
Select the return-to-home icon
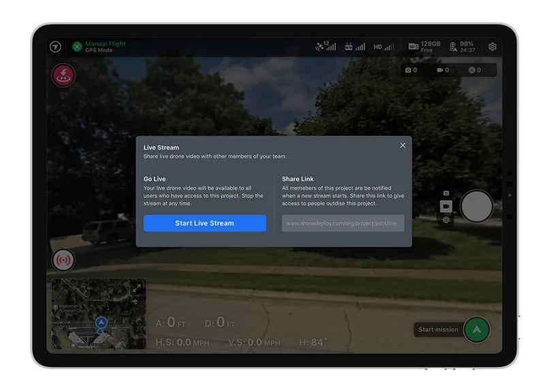click(x=63, y=75)
